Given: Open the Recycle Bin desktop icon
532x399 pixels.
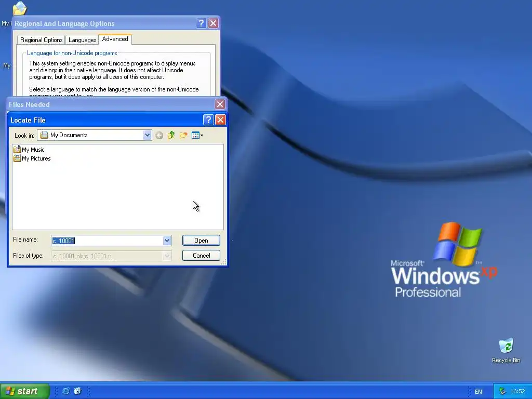Looking at the screenshot, I should 506,351.
